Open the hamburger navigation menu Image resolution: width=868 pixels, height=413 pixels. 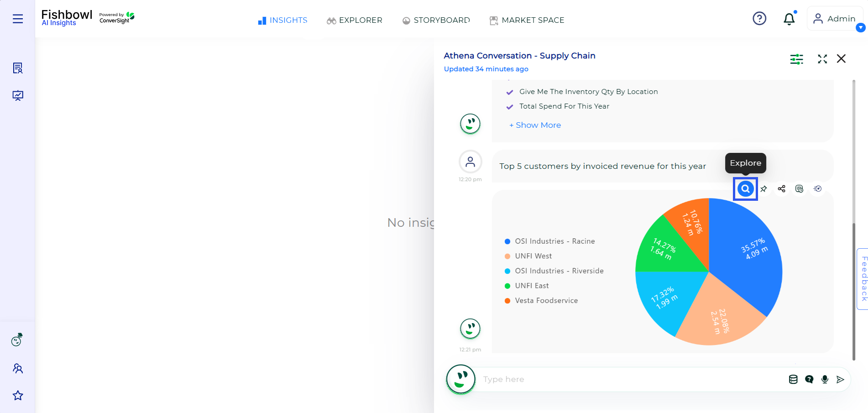18,19
